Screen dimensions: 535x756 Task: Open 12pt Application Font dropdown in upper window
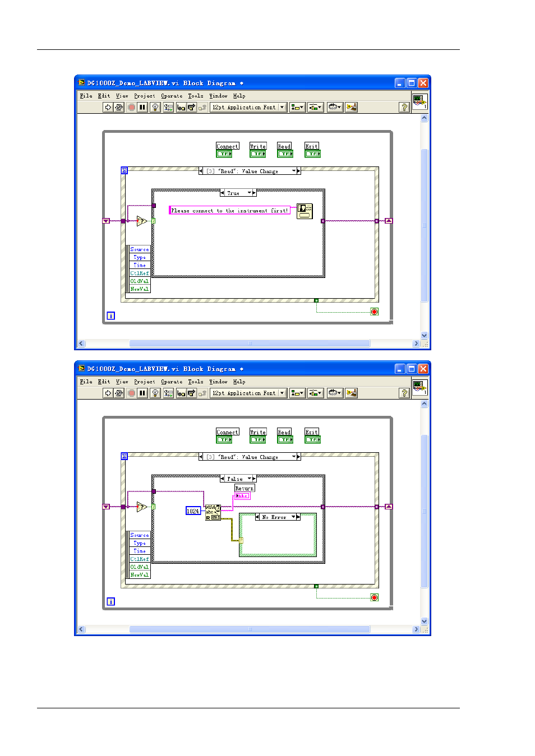pyautogui.click(x=249, y=107)
